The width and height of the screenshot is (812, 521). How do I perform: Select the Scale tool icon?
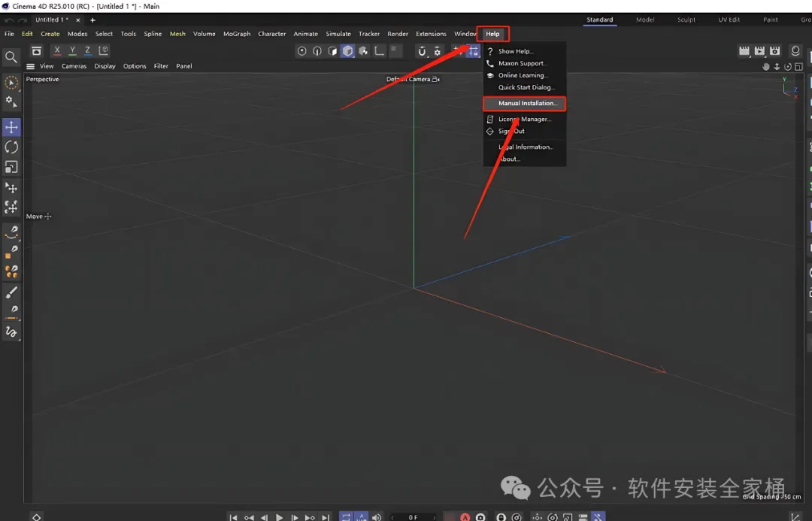click(11, 167)
